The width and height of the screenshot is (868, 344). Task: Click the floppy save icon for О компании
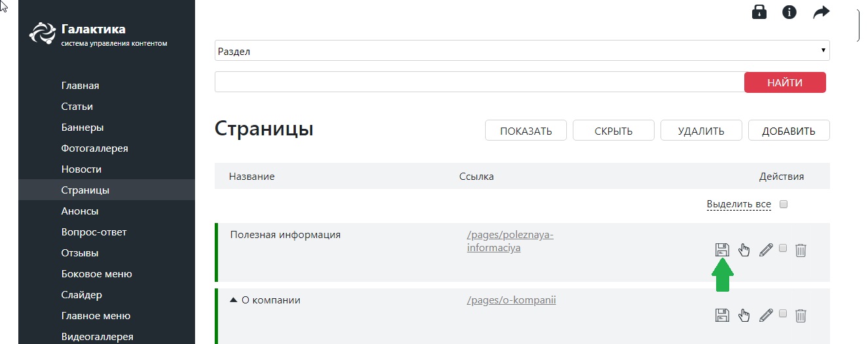(721, 315)
